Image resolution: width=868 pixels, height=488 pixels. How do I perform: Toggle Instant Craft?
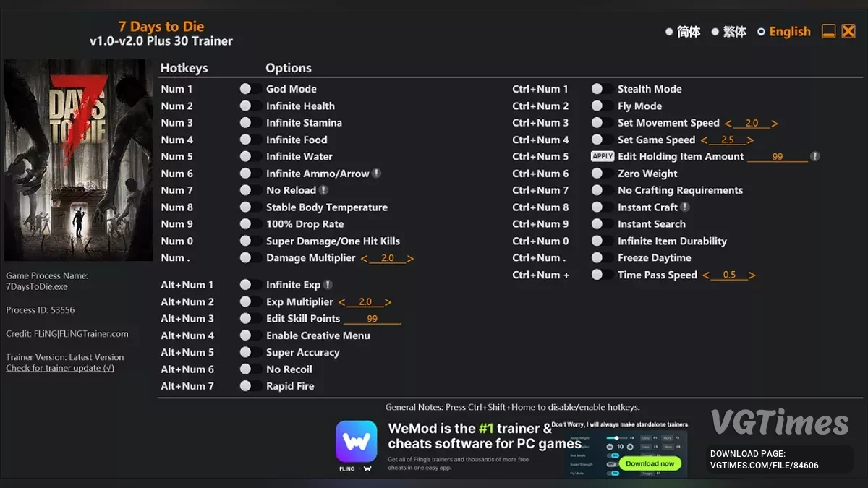point(603,207)
